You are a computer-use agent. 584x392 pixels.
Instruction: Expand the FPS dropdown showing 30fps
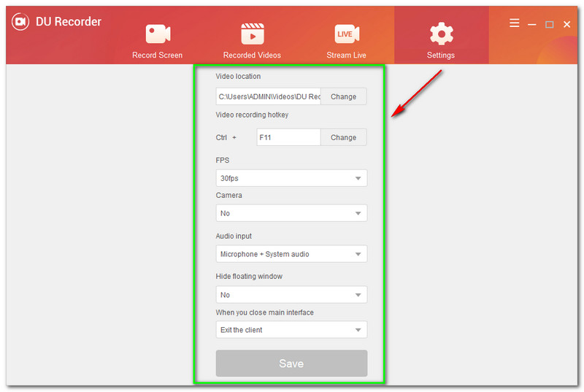(x=291, y=178)
